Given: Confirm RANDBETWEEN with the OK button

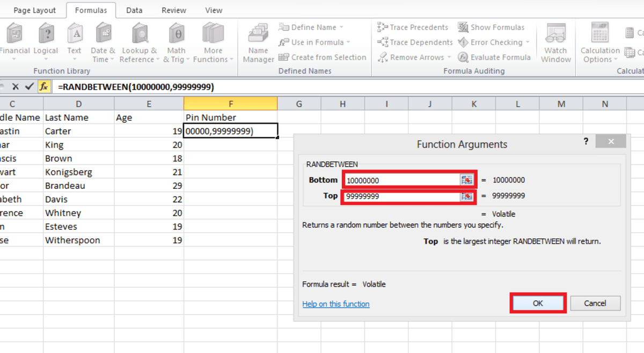Looking at the screenshot, I should click(x=538, y=303).
